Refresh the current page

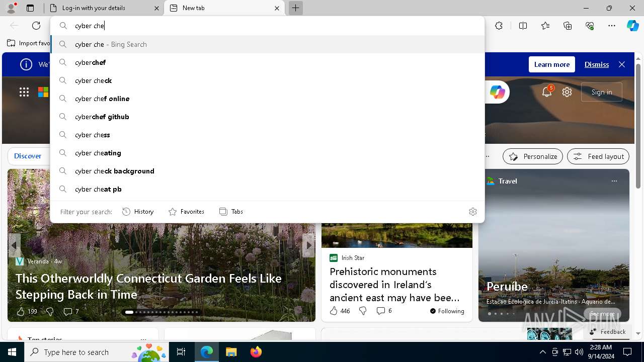tap(36, 26)
